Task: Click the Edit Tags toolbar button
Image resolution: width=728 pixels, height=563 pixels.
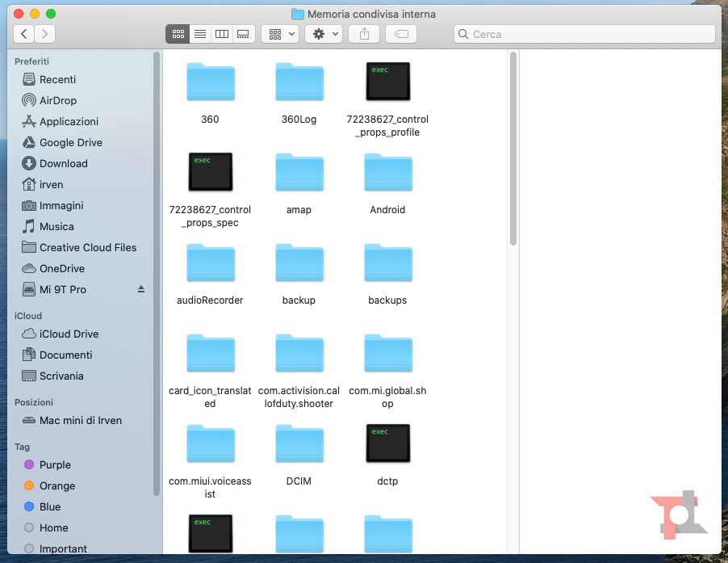Action: 401,34
